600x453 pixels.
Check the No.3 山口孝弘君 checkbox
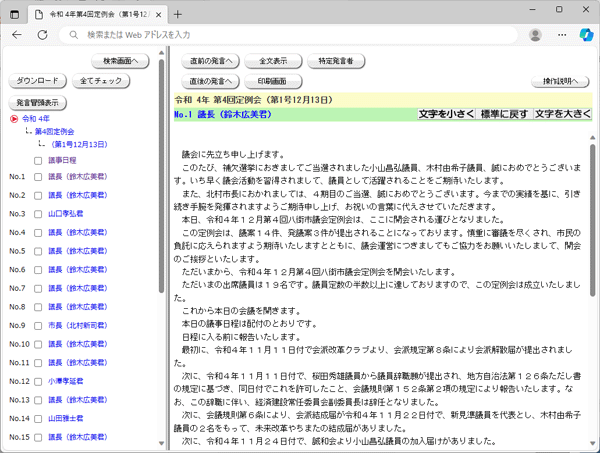click(38, 214)
